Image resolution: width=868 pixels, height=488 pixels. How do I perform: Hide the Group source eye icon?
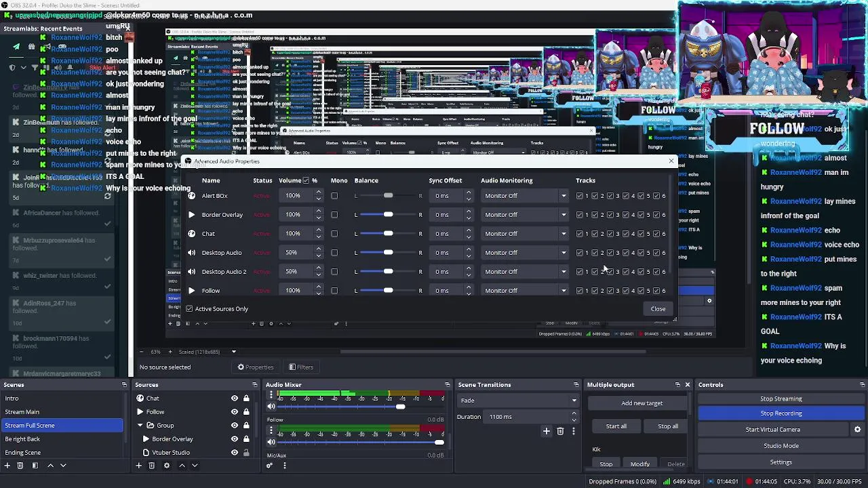point(235,426)
